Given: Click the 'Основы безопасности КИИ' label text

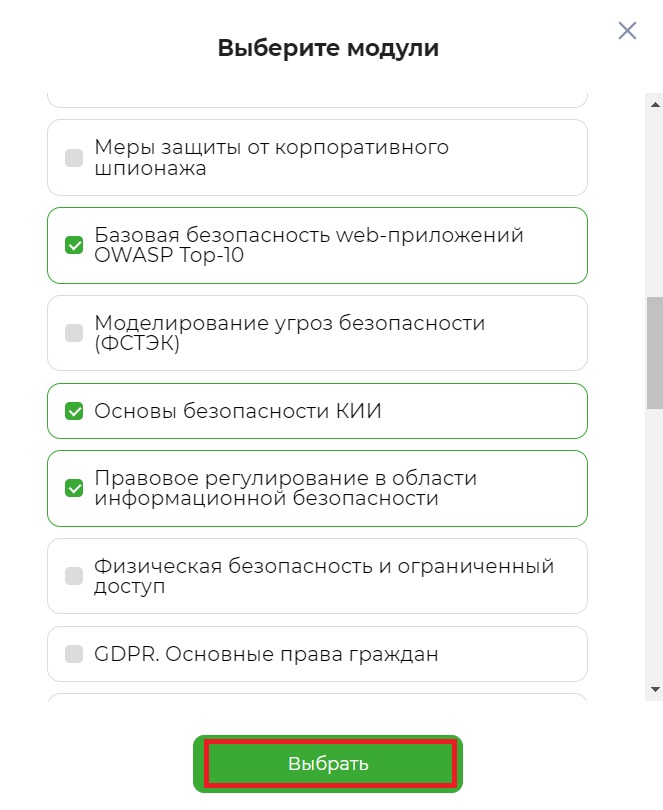Looking at the screenshot, I should [238, 410].
